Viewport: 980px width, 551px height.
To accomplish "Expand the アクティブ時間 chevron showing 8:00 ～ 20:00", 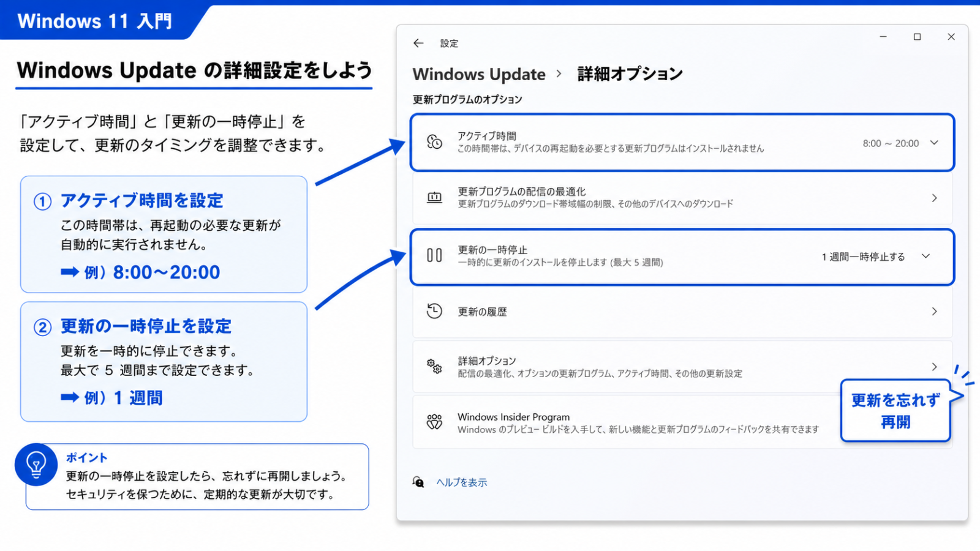I will (934, 143).
